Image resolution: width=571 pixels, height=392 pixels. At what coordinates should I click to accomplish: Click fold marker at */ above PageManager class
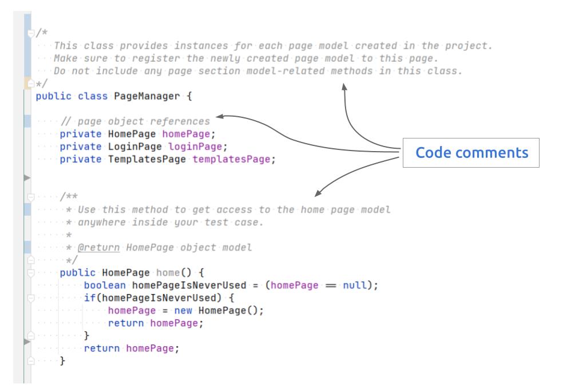[x=31, y=84]
